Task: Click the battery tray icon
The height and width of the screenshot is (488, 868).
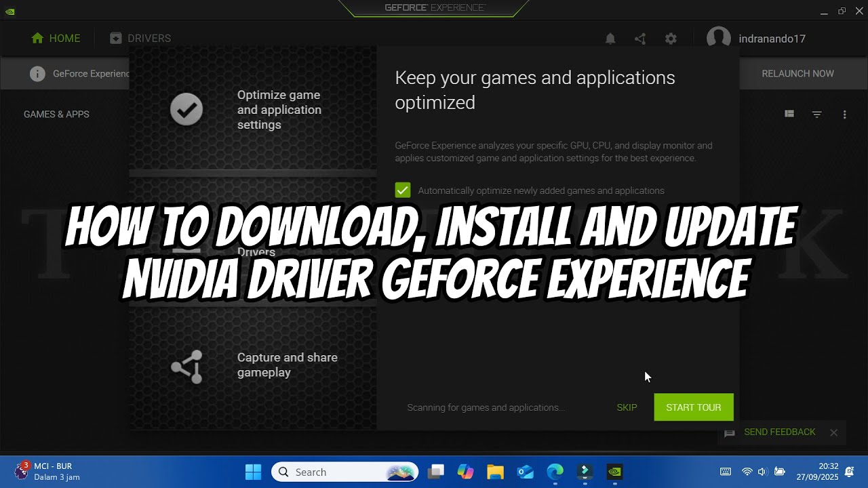Action: tap(780, 472)
